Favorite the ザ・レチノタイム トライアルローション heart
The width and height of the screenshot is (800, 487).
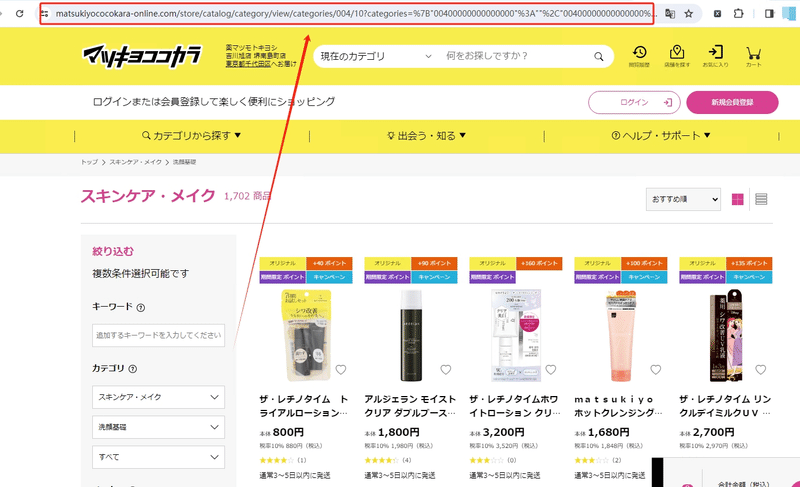tap(341, 370)
